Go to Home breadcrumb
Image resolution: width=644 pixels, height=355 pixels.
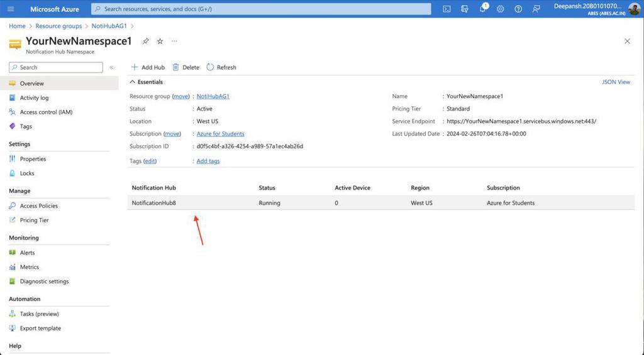(17, 26)
